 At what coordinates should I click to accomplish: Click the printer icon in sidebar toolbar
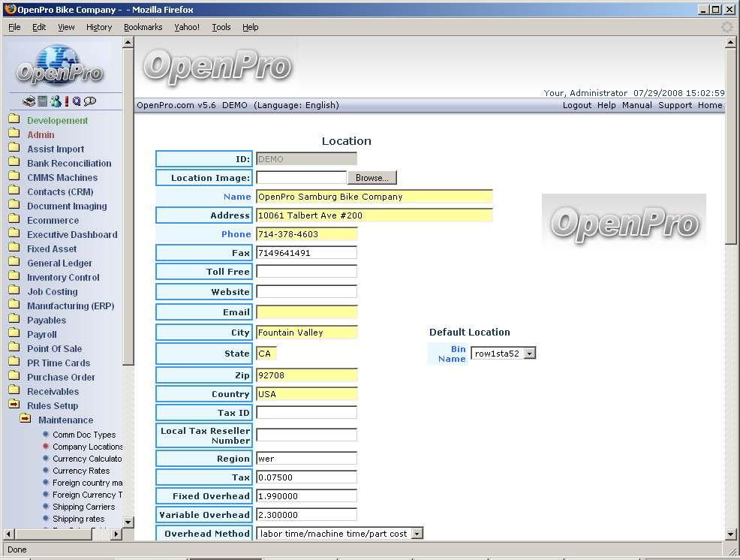[29, 101]
